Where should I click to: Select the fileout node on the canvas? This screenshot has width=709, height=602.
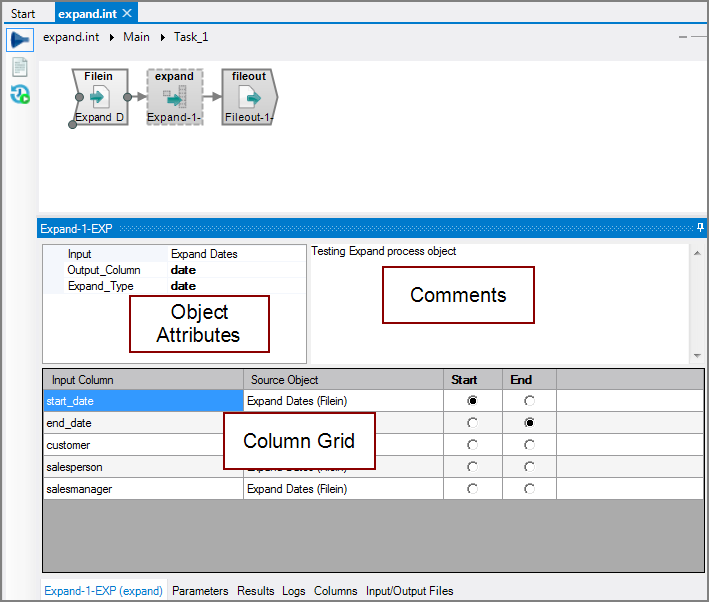[249, 97]
